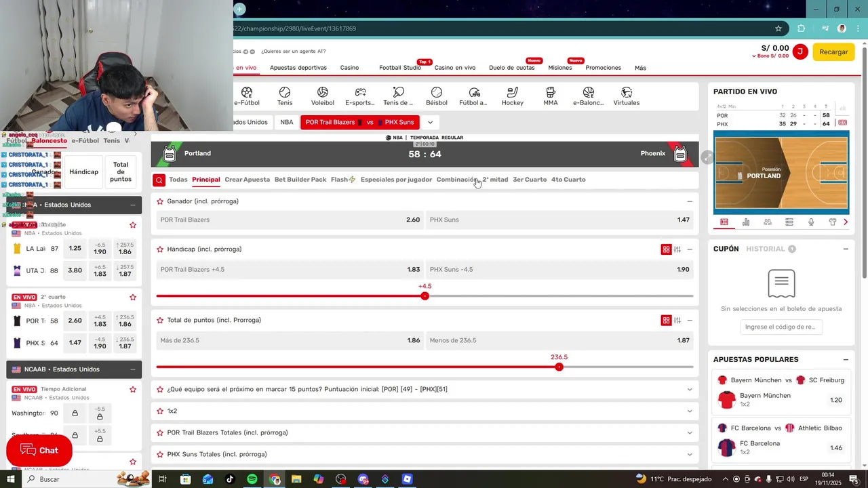Open Especiales por jugador tab
The width and height of the screenshot is (868, 488).
396,180
